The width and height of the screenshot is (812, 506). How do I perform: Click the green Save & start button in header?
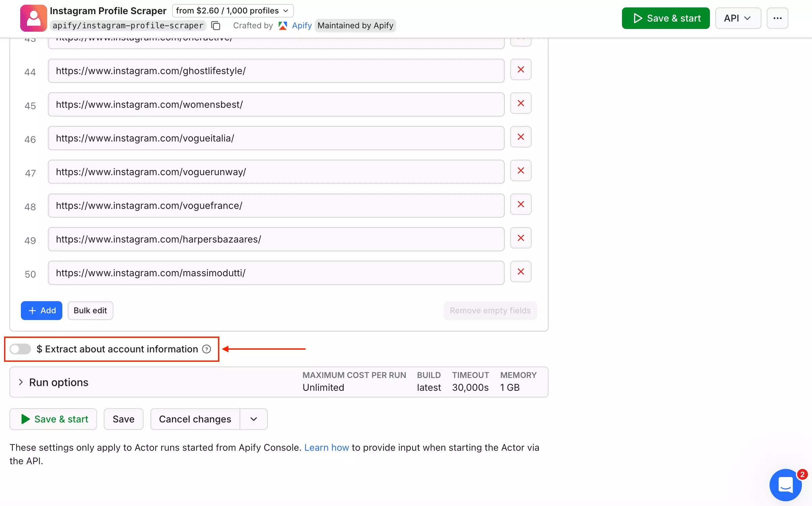[665, 18]
